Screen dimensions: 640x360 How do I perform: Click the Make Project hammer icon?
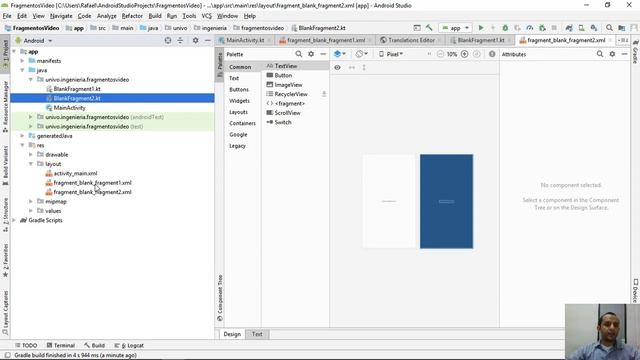429,28
